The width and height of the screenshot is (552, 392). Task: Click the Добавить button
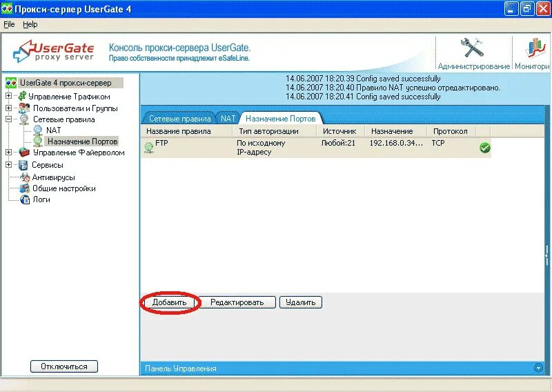[x=169, y=302]
